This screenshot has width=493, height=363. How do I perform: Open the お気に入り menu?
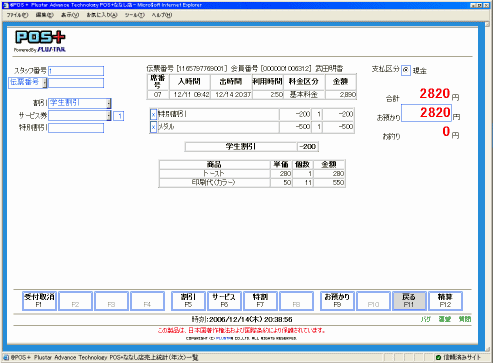[102, 15]
